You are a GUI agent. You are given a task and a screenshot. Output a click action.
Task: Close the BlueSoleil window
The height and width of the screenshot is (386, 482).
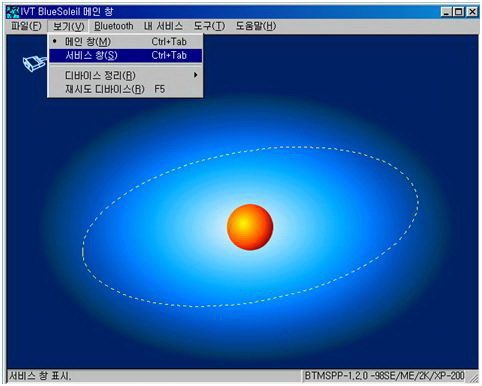tap(472, 12)
